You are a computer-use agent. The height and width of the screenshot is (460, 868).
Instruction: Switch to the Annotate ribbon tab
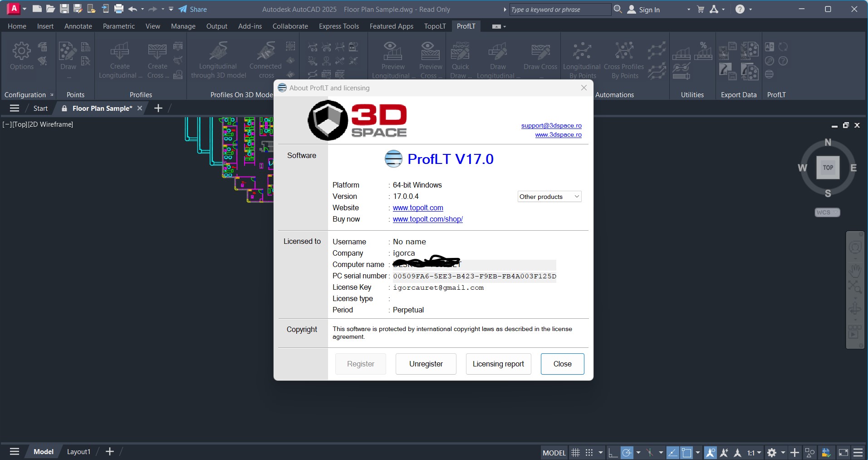(78, 26)
